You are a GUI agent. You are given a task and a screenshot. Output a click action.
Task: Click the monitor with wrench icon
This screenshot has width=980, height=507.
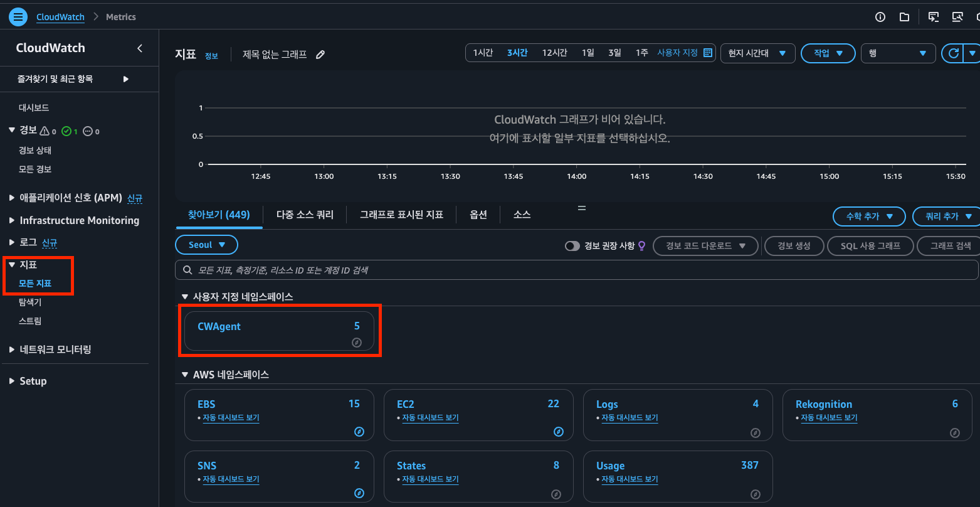coord(957,17)
